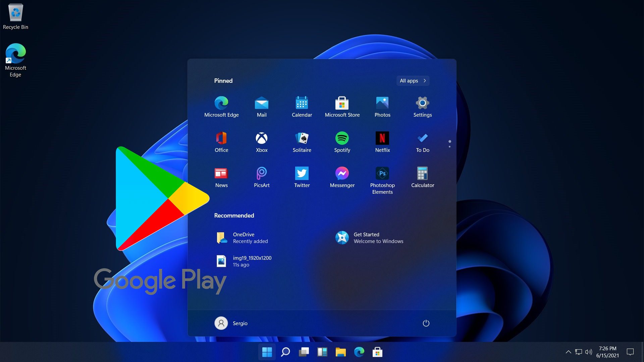Click the All apps button
This screenshot has width=644, height=362.
point(413,81)
